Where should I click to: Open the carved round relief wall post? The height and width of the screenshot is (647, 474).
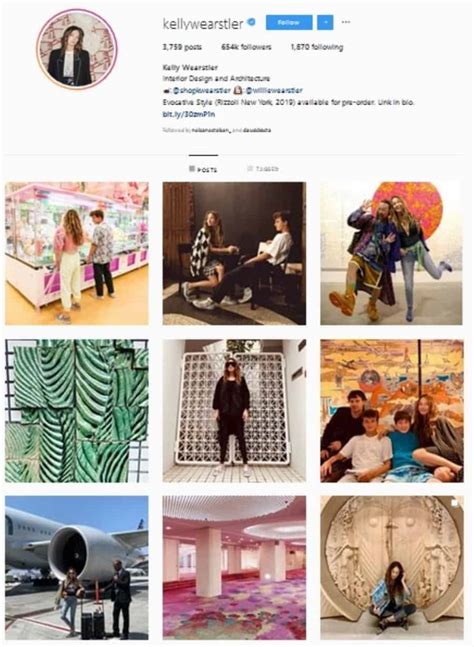tap(392, 568)
